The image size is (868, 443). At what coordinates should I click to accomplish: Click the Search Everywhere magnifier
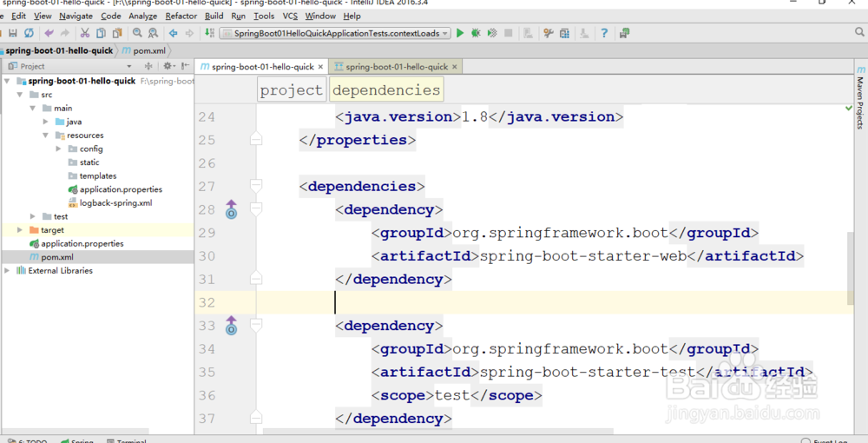coord(859,32)
